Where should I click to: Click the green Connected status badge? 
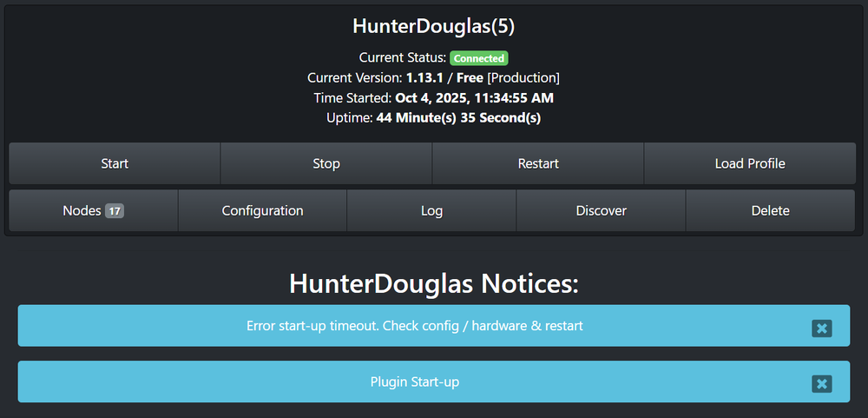(479, 58)
